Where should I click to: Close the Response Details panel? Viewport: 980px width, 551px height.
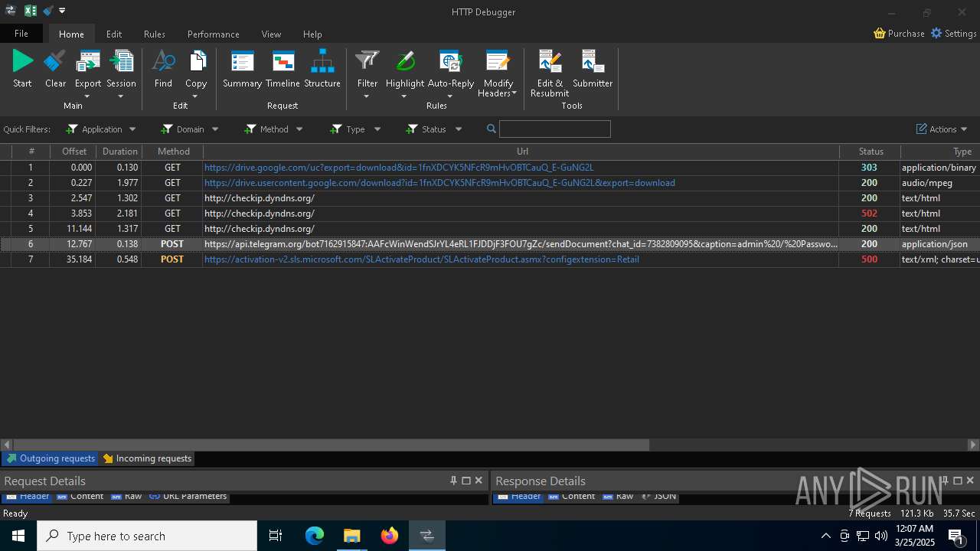[970, 481]
